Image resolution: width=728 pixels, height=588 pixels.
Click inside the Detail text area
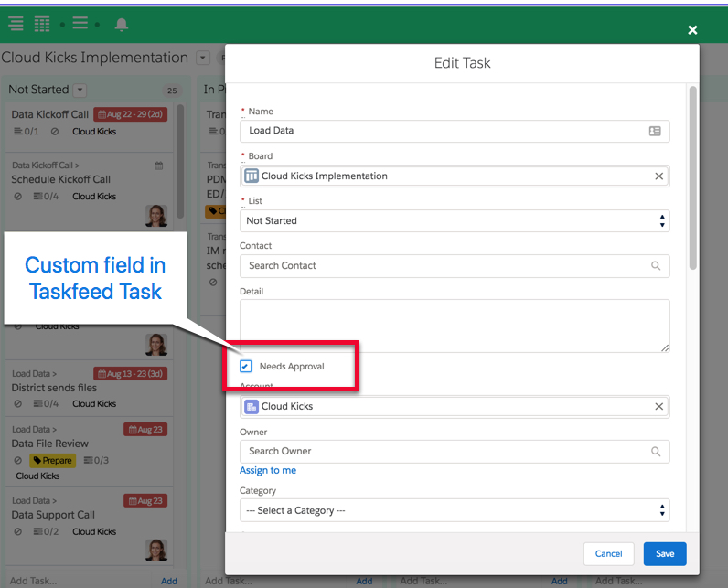pos(455,326)
